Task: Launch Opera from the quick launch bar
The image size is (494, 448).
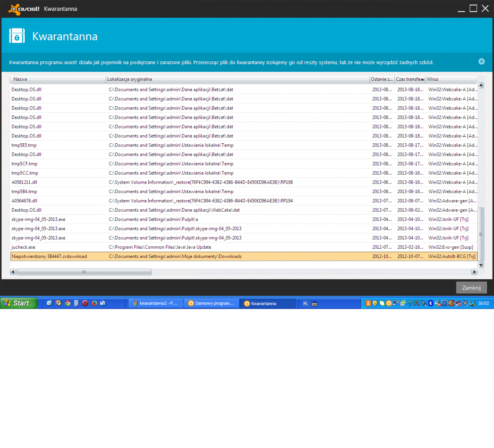Action: tap(85, 303)
